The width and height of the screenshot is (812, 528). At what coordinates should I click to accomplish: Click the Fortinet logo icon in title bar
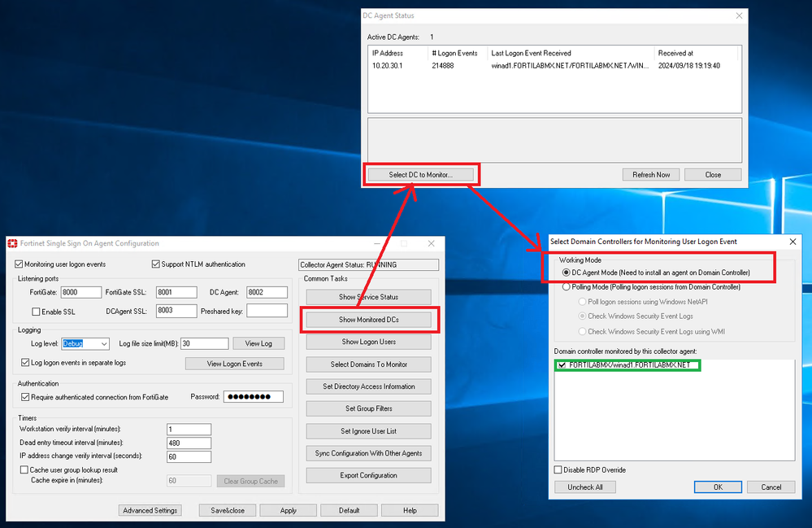tap(12, 243)
